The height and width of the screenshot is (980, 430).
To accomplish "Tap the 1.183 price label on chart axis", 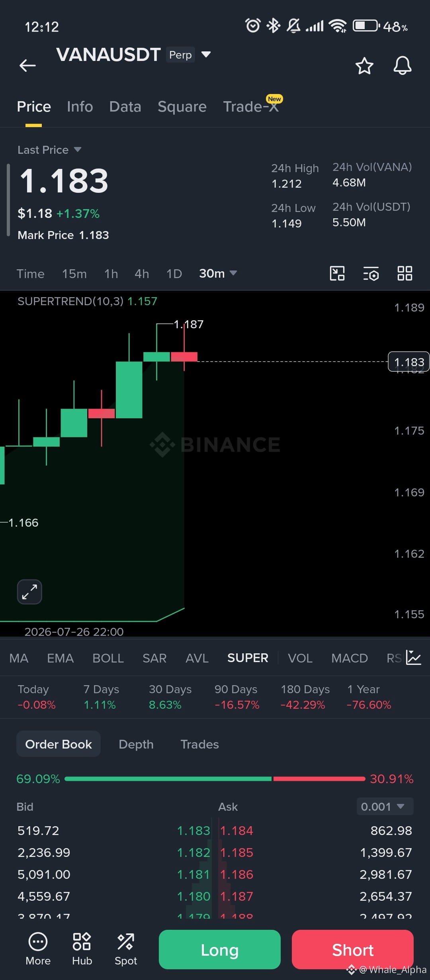I will pyautogui.click(x=408, y=362).
